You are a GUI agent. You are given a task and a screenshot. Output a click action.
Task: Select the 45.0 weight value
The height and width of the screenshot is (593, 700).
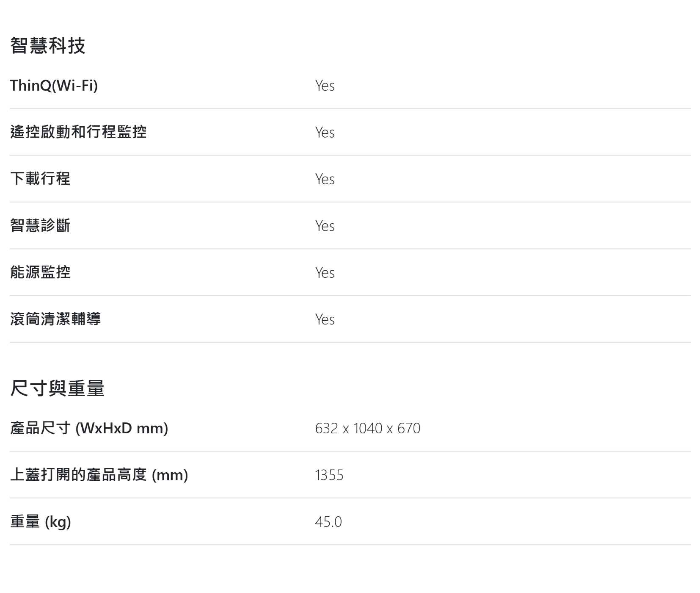328,522
